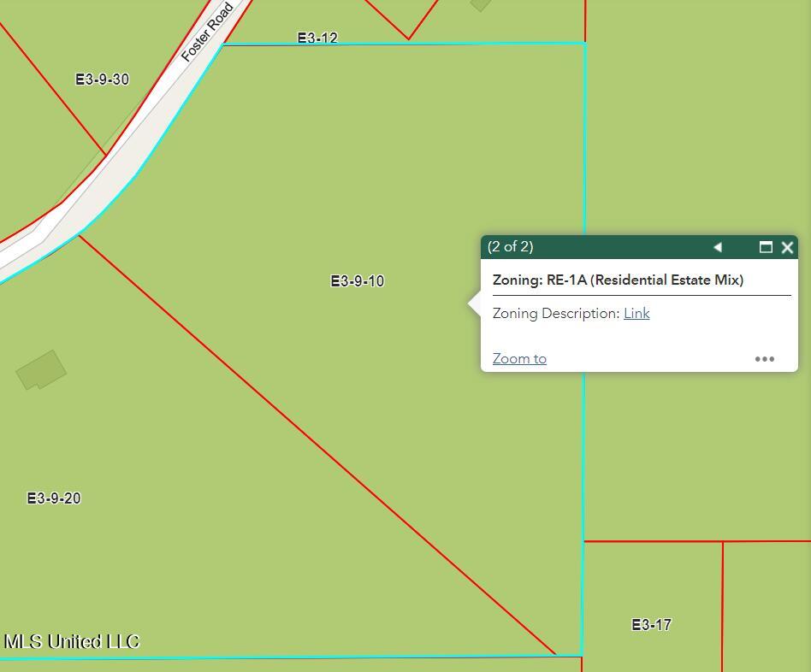Select parcel label E3-9-20
Screen dimensions: 811x672
[x=54, y=498]
